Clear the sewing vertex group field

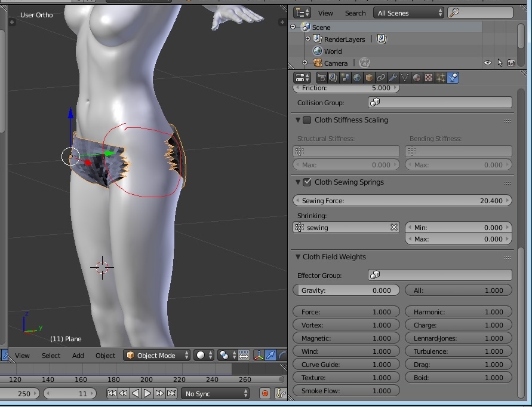point(394,228)
